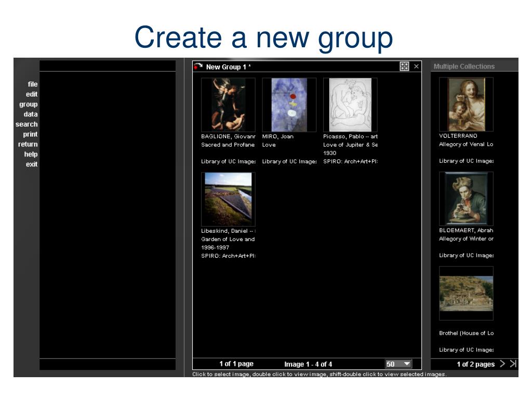Click the 1930 date under Picasso

[330, 153]
